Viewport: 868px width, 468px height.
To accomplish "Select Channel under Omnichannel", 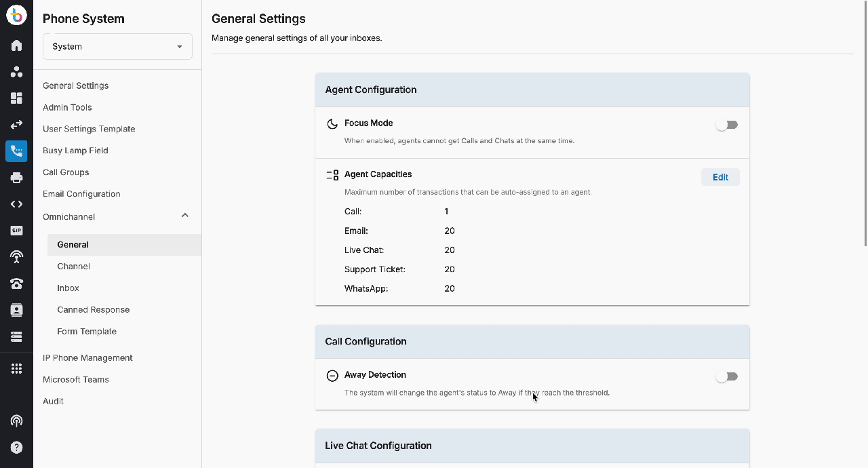I will (x=73, y=267).
